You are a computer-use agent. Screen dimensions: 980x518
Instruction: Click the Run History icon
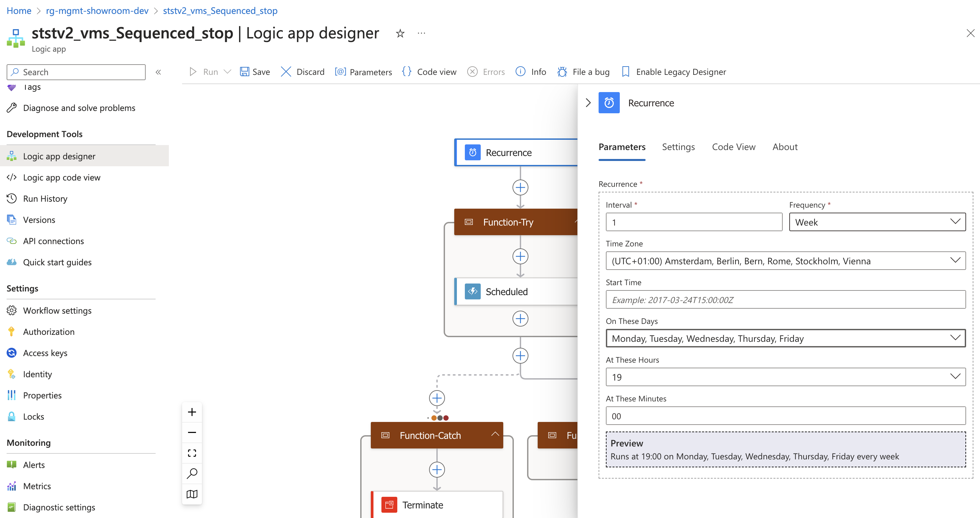pyautogui.click(x=11, y=198)
